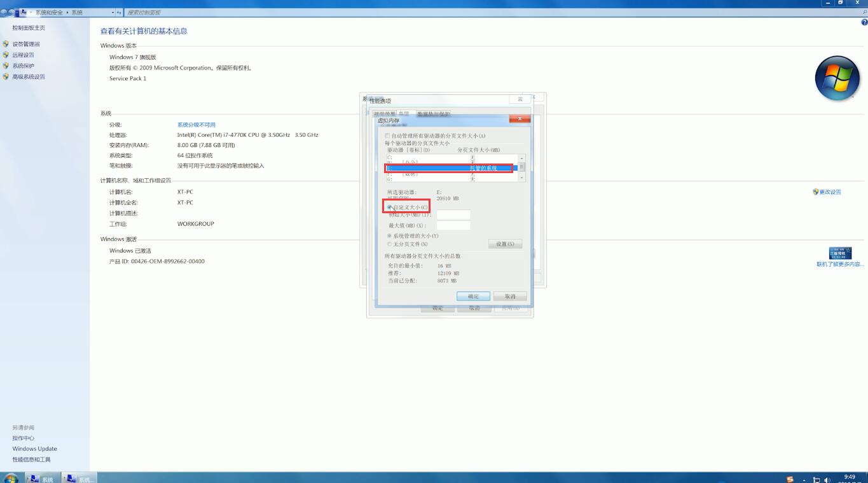
Task: Click the 系统 breadcrumb in the address bar
Action: (x=77, y=12)
